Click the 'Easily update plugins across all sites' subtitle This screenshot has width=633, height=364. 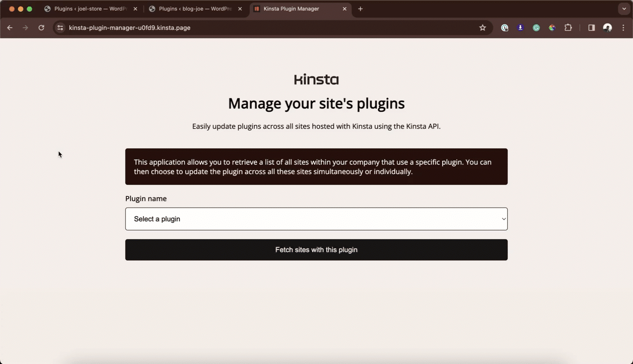pos(316,126)
